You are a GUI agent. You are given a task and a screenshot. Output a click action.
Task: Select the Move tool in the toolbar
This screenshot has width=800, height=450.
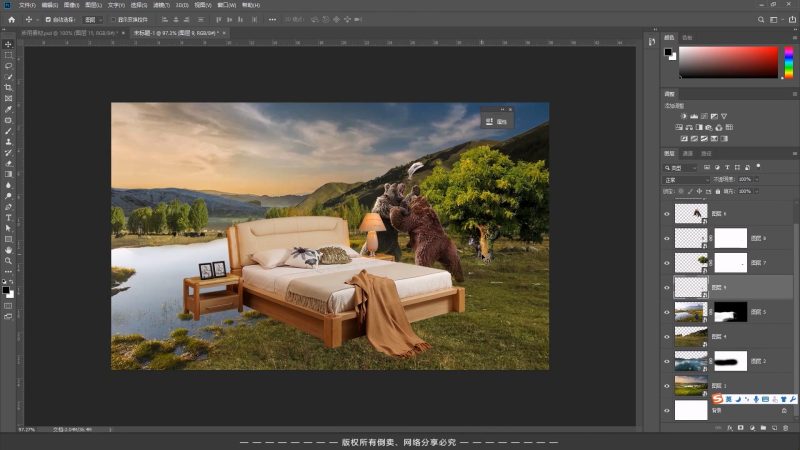pos(8,44)
